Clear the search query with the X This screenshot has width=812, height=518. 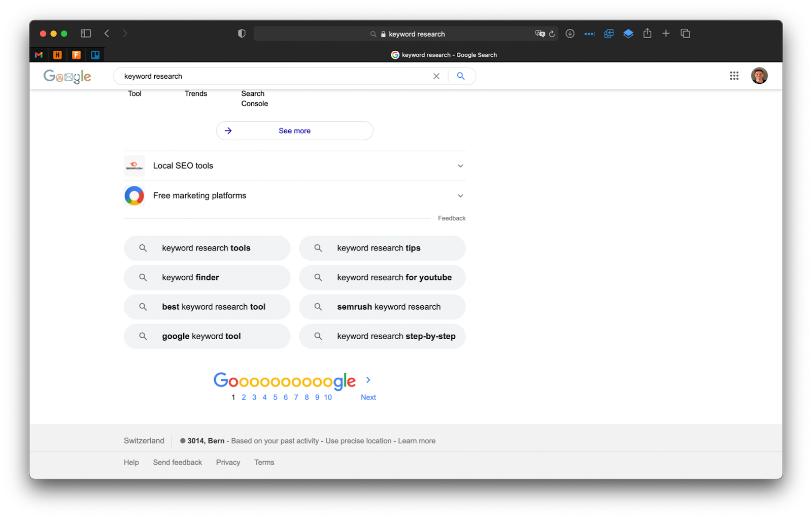pyautogui.click(x=436, y=76)
